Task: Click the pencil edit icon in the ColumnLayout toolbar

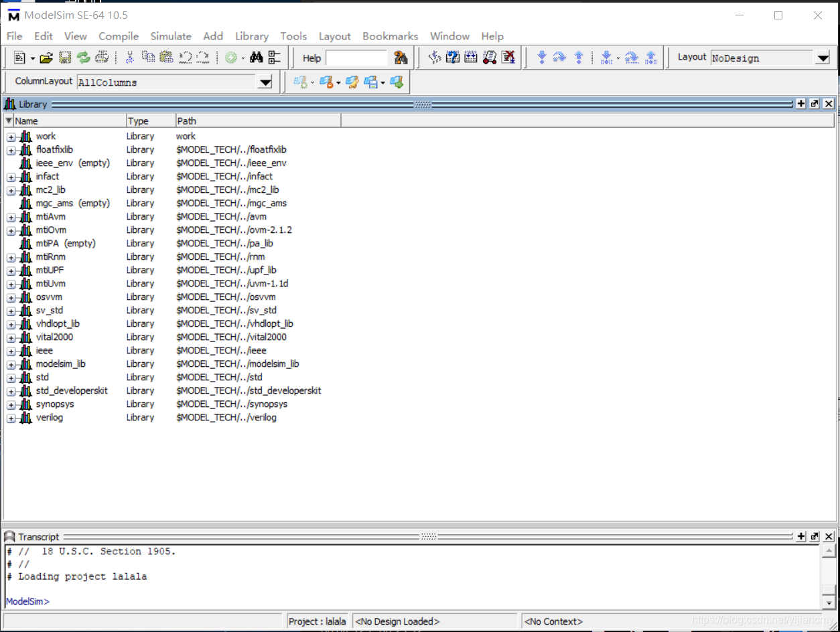Action: click(352, 82)
